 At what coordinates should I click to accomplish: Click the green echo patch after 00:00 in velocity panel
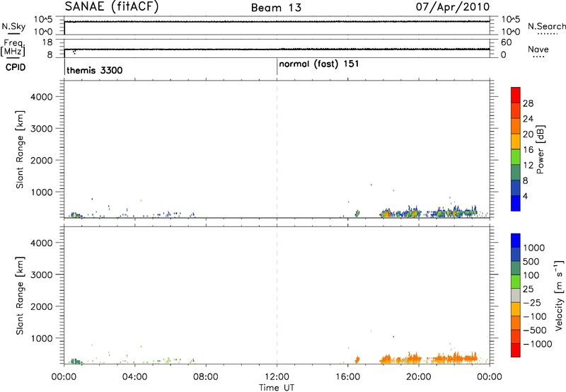point(76,361)
